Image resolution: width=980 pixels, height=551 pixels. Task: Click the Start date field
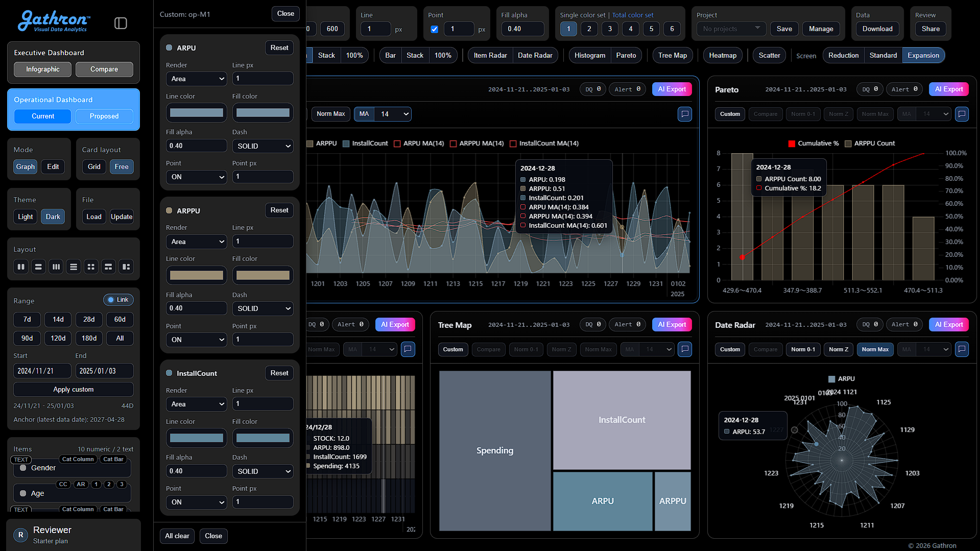[42, 371]
